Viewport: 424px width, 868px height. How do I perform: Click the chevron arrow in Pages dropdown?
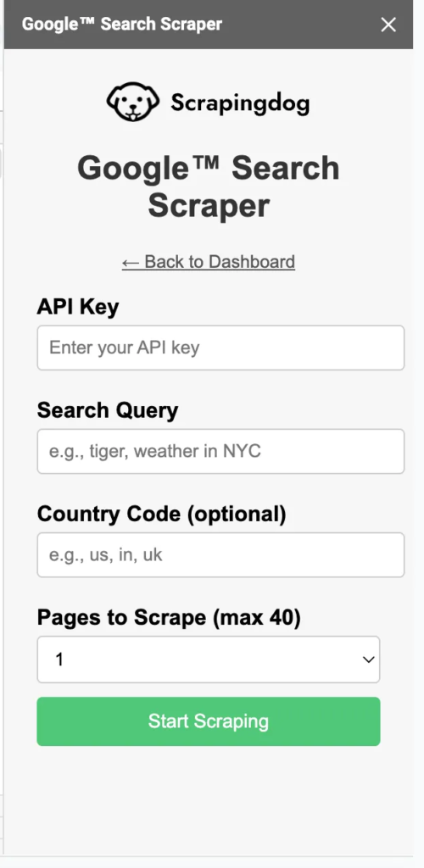[x=368, y=659]
